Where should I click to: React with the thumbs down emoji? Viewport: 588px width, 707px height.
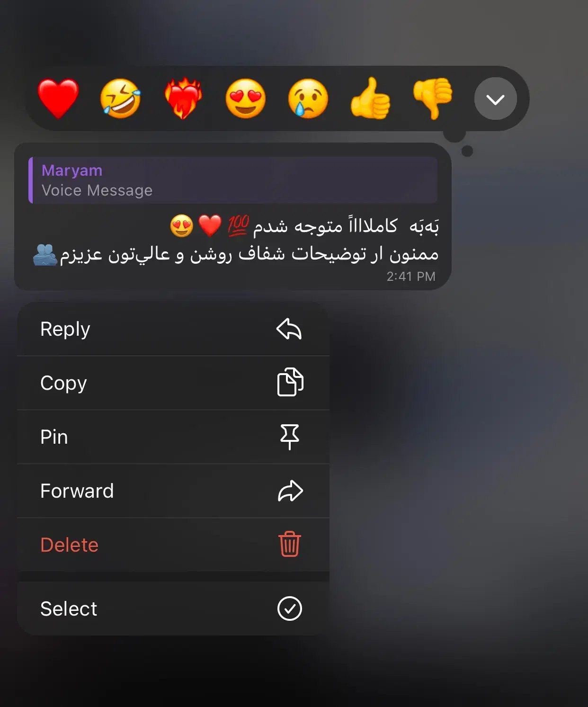(433, 98)
